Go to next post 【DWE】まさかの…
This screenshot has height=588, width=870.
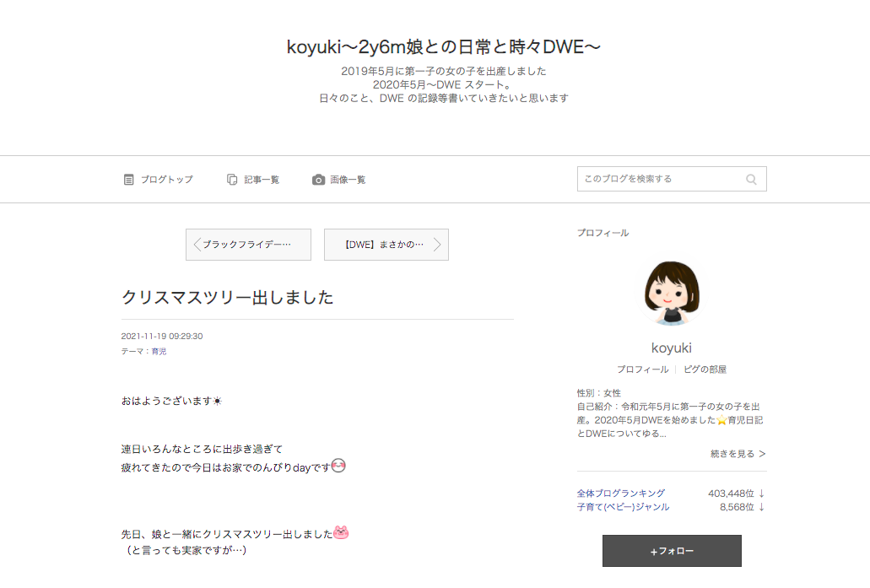(386, 245)
